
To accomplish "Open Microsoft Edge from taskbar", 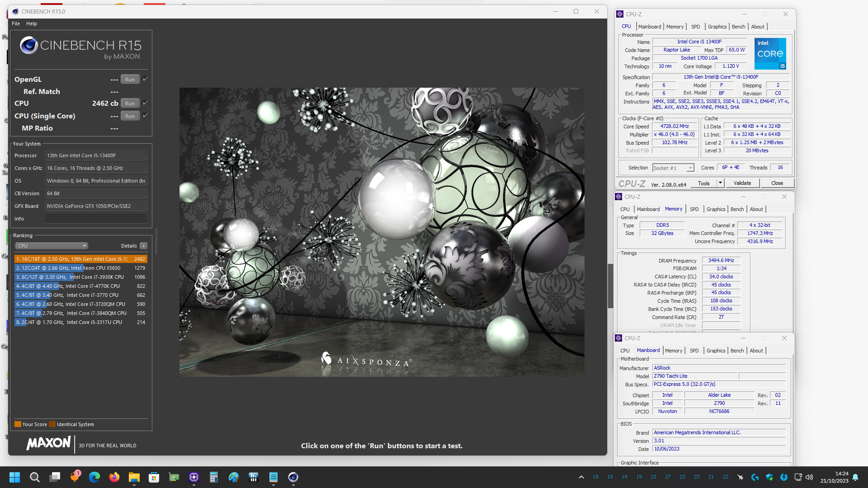I will click(x=94, y=477).
